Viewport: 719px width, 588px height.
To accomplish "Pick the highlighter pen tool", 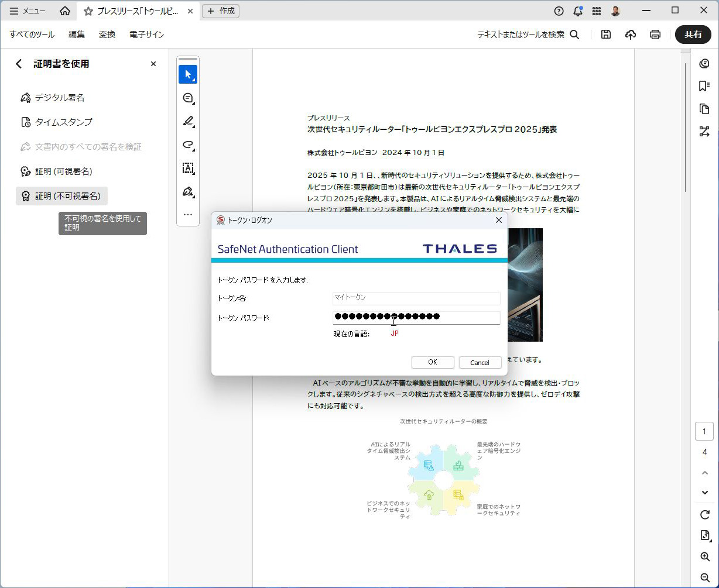I will (188, 121).
